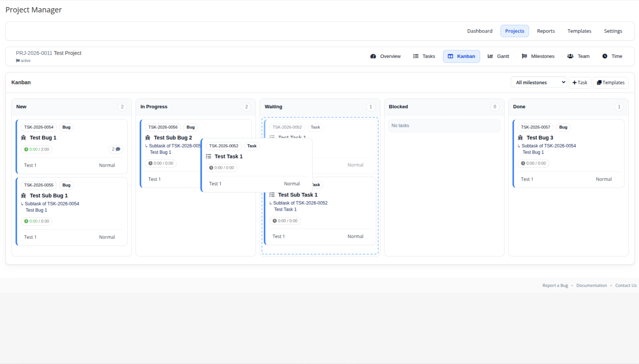Follow the Subtask of TSK-2026-0054 link in the Done column
Image resolution: width=639 pixels, height=364 pixels.
[548, 146]
